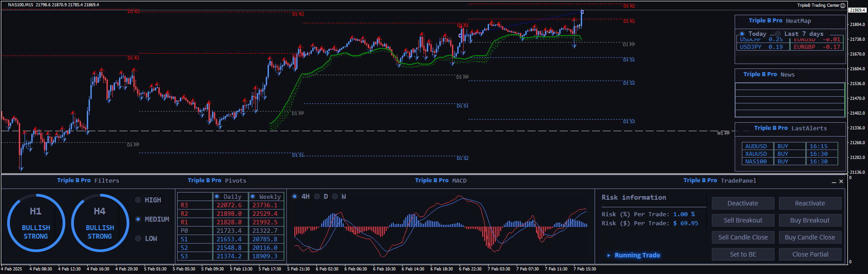The image size is (868, 274).
Task: Click the Deactivate button
Action: pos(743,203)
